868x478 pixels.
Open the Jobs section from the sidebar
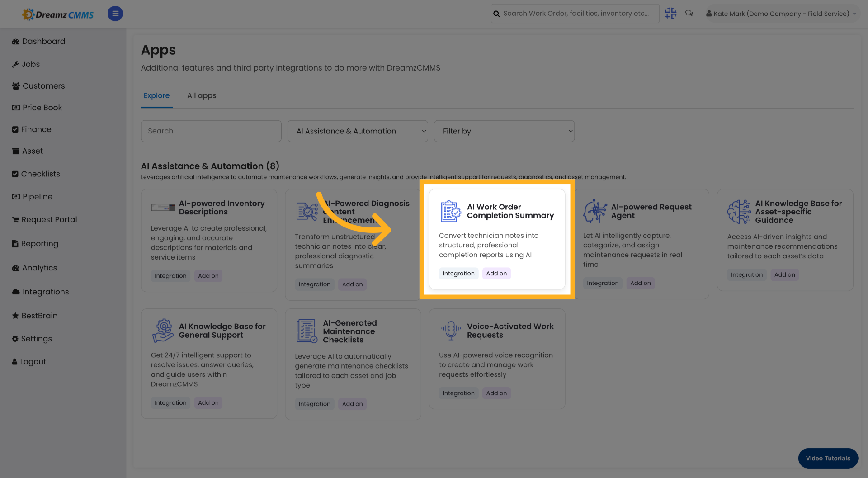pyautogui.click(x=30, y=64)
